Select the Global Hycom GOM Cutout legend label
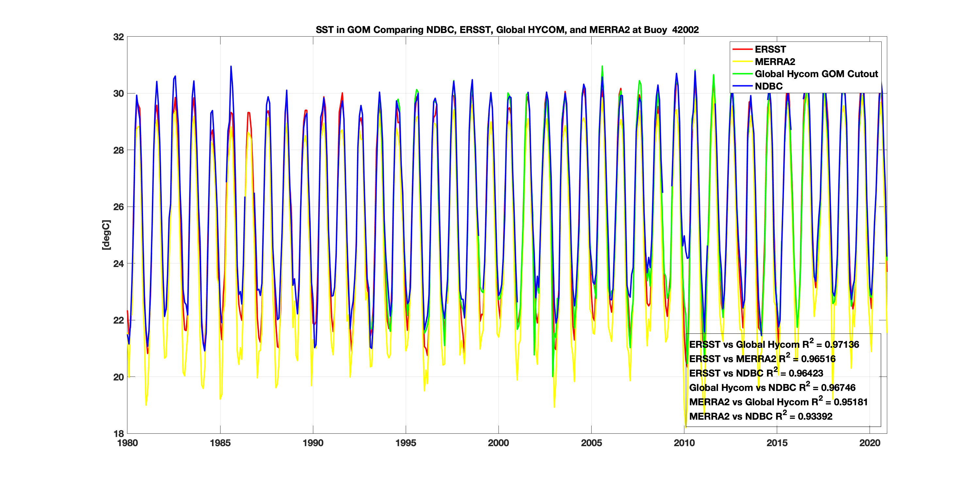This screenshot has width=980, height=487. click(x=816, y=74)
